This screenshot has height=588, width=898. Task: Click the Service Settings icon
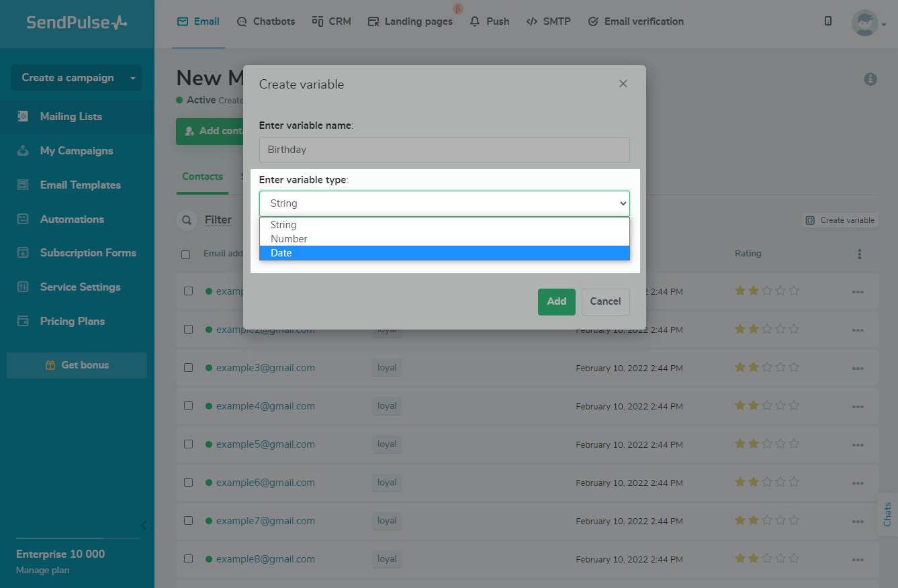coord(23,287)
